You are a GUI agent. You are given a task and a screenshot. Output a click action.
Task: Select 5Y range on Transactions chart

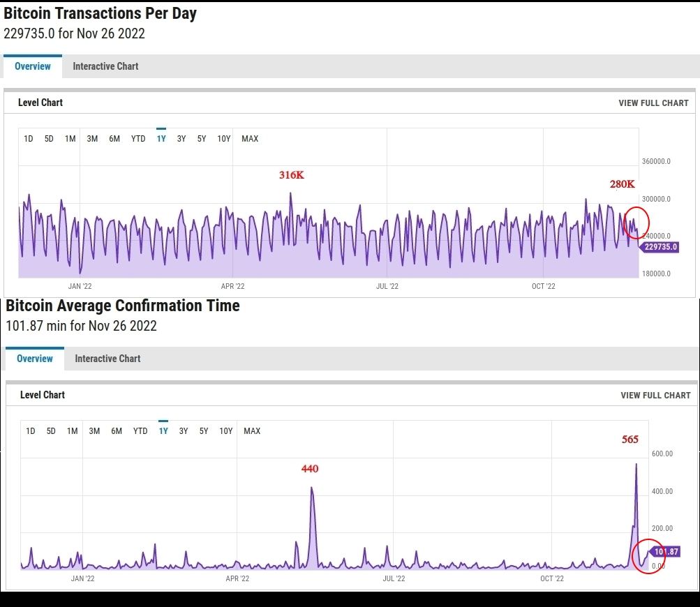coord(202,139)
